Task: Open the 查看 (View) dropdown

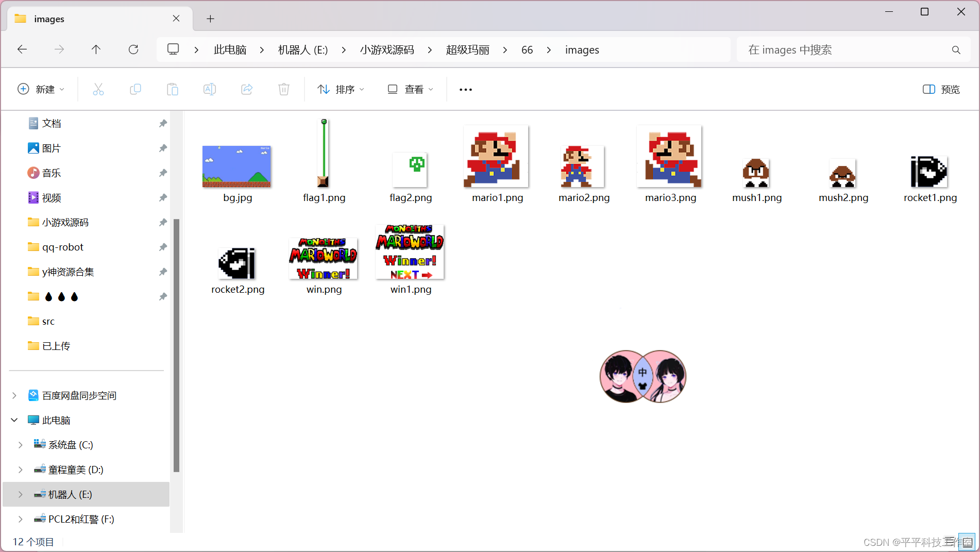Action: click(410, 89)
